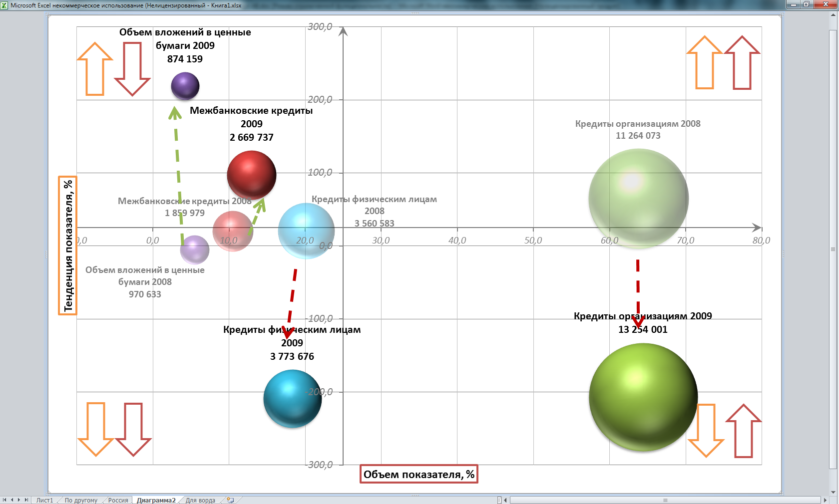Click the next sheet navigation arrow
Screen dimensions: 839x504
click(19, 500)
